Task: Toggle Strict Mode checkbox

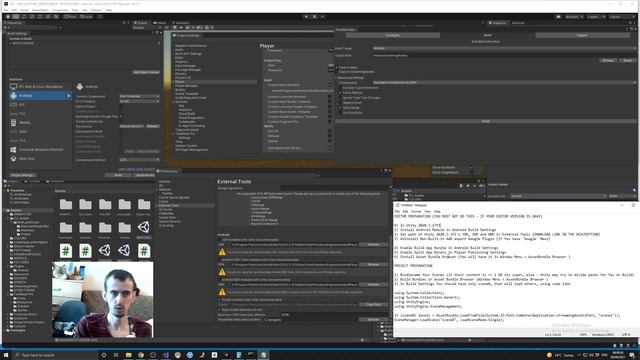Action: 340,108
